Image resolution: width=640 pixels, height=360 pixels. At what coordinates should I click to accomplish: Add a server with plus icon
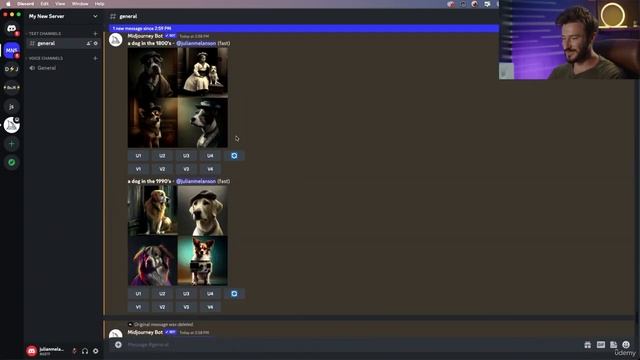[x=11, y=144]
